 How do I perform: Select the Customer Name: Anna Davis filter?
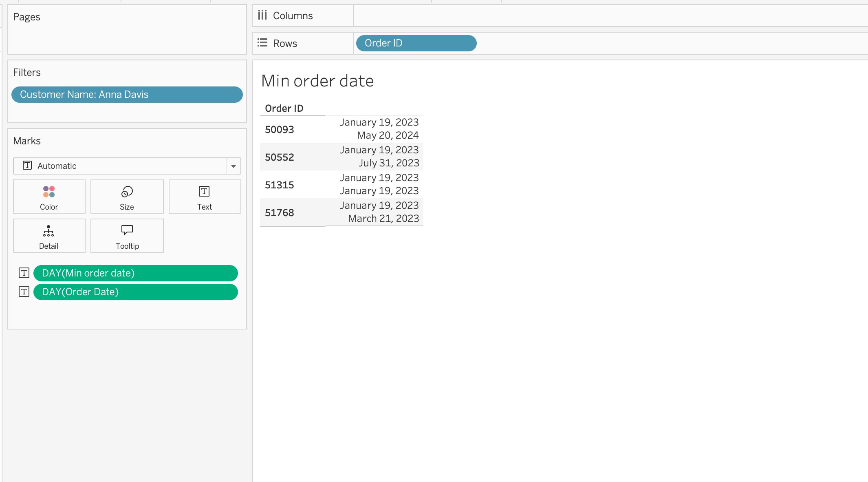[127, 95]
